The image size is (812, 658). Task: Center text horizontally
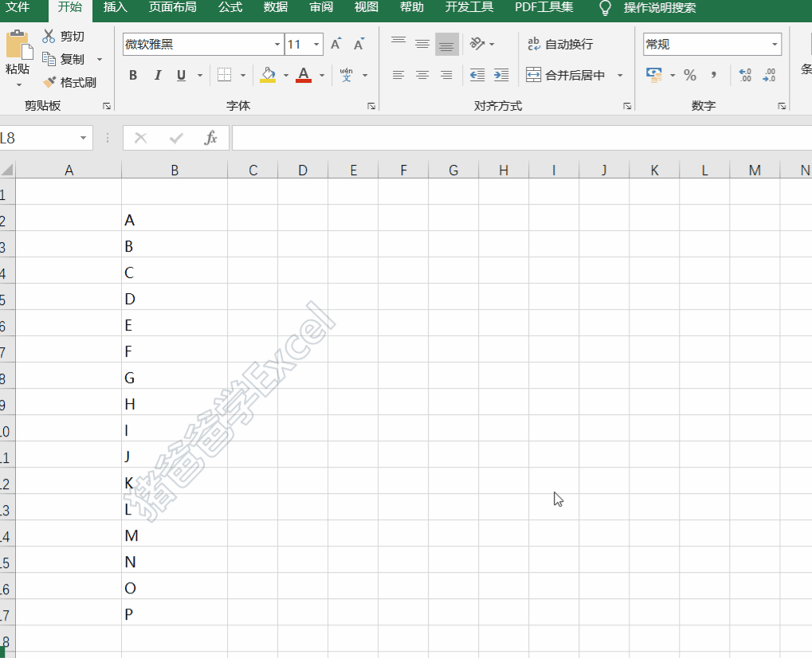coord(422,75)
